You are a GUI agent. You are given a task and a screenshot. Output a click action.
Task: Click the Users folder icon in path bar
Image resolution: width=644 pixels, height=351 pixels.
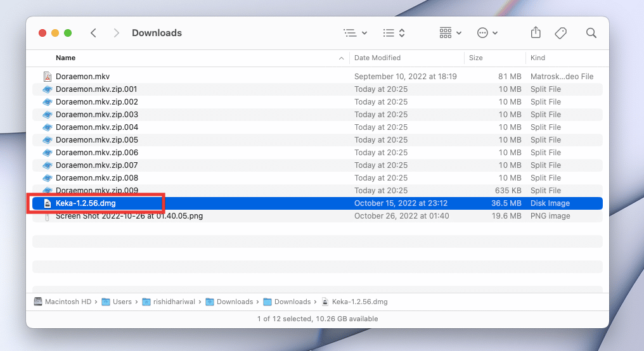pyautogui.click(x=106, y=302)
